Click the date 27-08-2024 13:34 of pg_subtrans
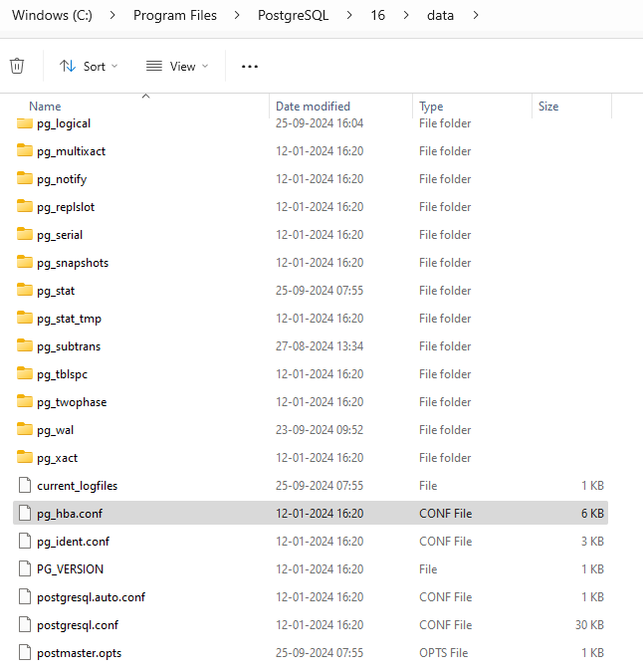Viewport: 643px width, 672px height. click(x=320, y=346)
